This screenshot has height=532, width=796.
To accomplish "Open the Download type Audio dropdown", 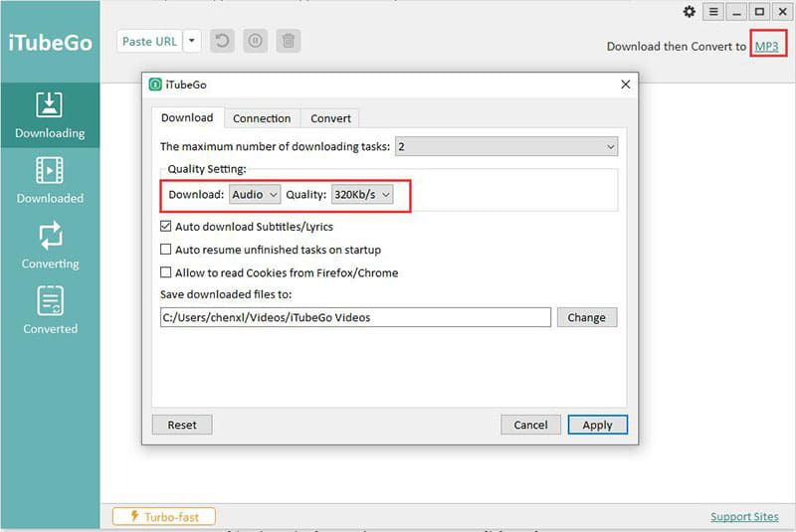I will (255, 194).
